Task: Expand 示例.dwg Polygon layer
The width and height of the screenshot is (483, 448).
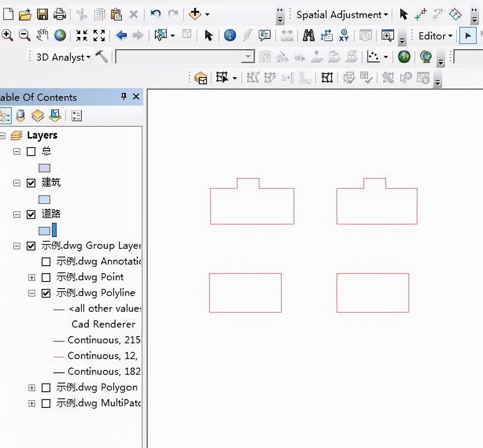Action: (32, 388)
